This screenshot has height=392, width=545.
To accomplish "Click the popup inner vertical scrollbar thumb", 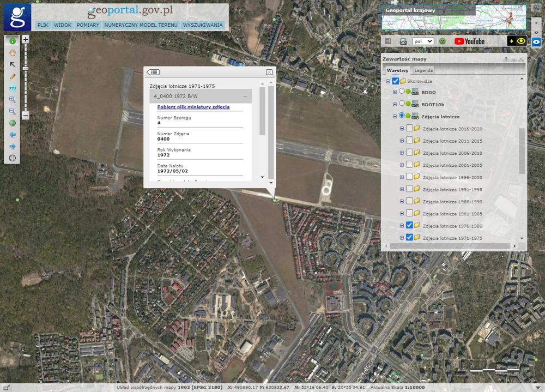I will [263, 111].
